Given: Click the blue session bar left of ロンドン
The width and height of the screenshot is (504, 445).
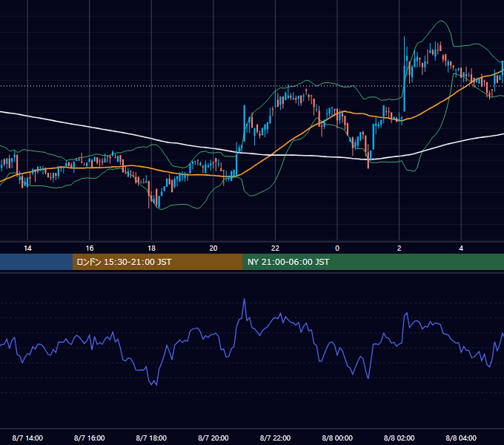Looking at the screenshot, I should (x=36, y=262).
